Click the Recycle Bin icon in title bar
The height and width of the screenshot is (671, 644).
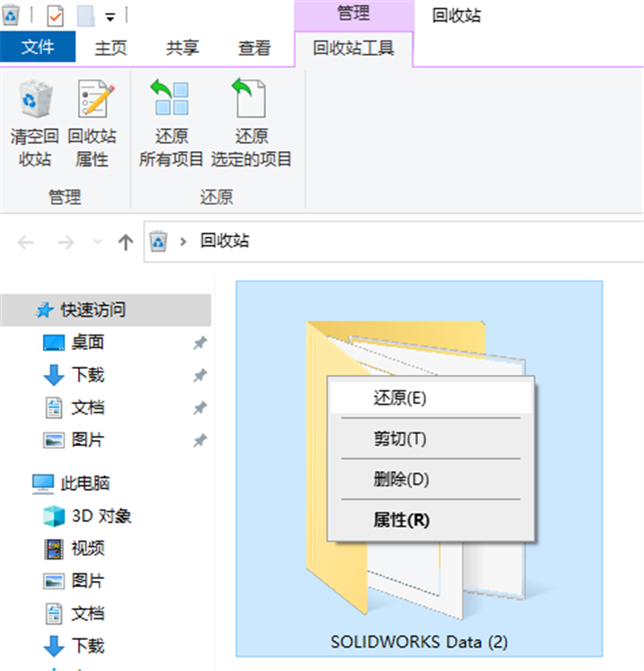point(10,15)
